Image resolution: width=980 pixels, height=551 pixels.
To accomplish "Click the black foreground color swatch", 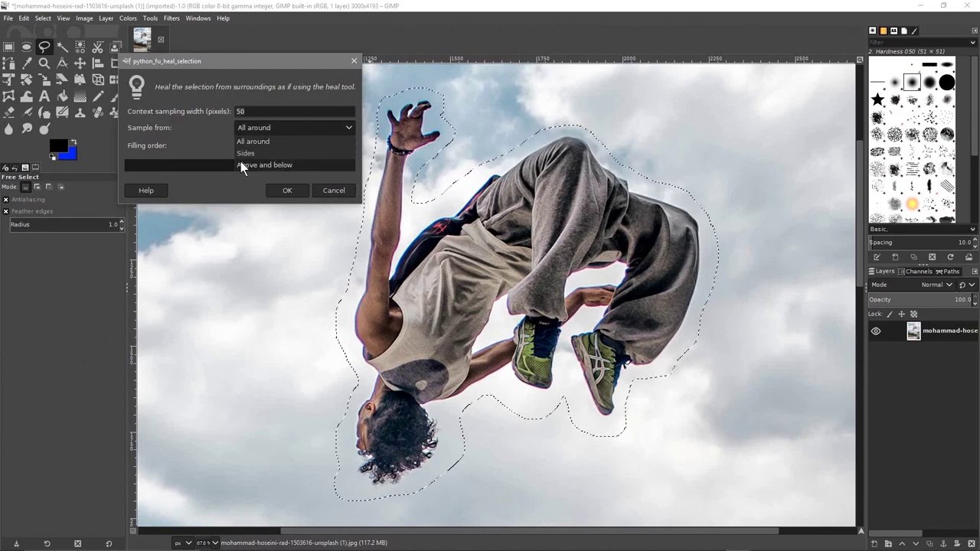I will [58, 145].
